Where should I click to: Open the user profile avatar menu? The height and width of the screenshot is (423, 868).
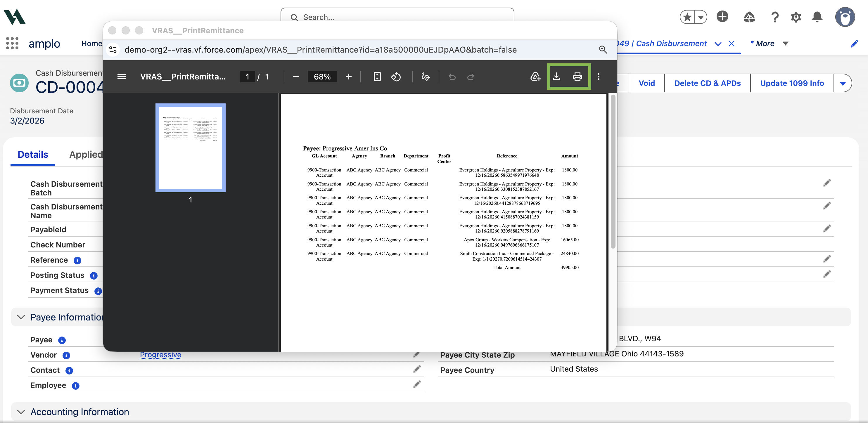pyautogui.click(x=845, y=17)
